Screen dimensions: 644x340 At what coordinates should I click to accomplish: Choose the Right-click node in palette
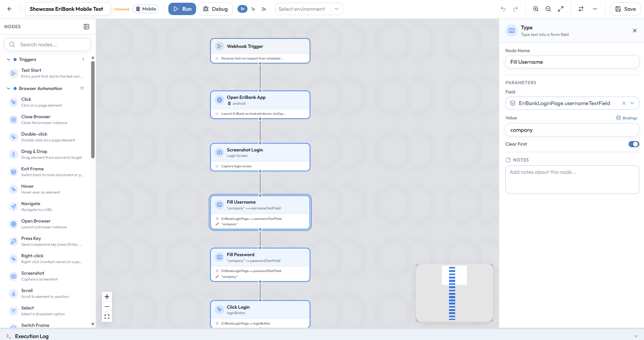46,259
